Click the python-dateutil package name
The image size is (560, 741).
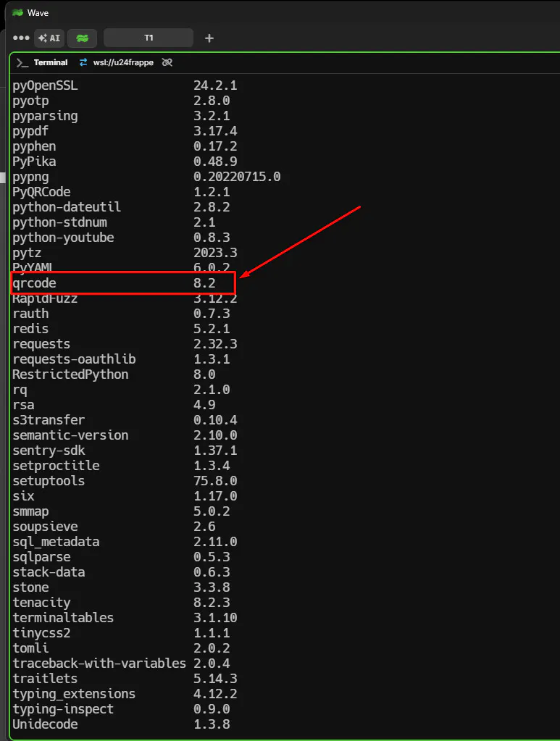pos(67,207)
